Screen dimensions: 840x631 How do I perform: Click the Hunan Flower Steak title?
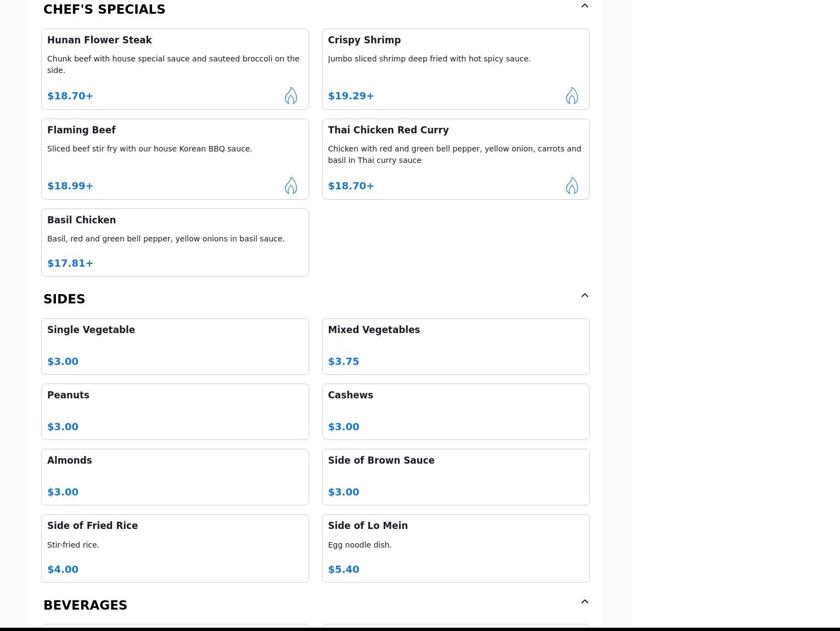pyautogui.click(x=99, y=40)
